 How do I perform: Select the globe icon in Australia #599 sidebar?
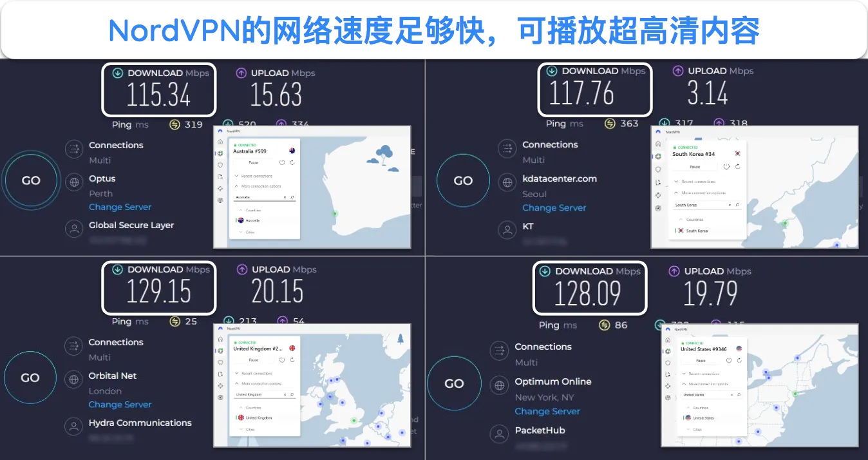point(220,153)
